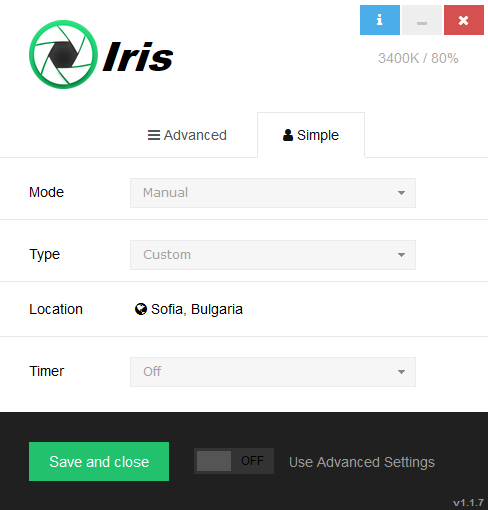Select the Simple tab
The height and width of the screenshot is (510, 488).
point(311,135)
